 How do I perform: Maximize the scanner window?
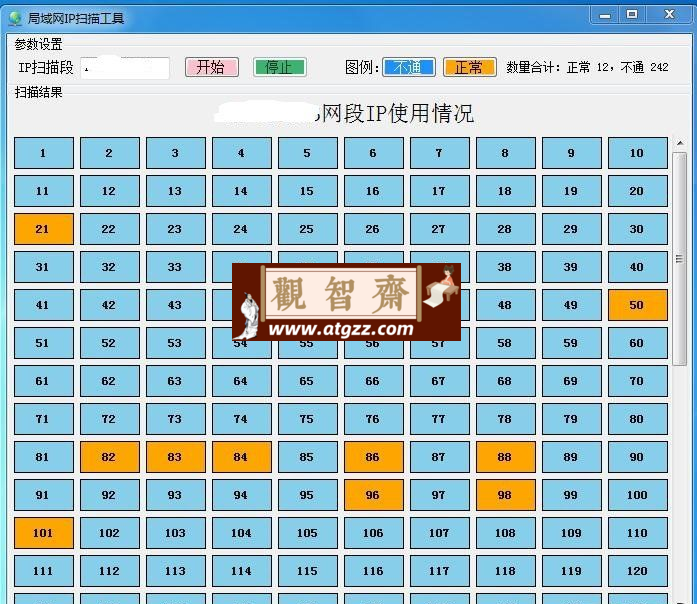(x=632, y=15)
